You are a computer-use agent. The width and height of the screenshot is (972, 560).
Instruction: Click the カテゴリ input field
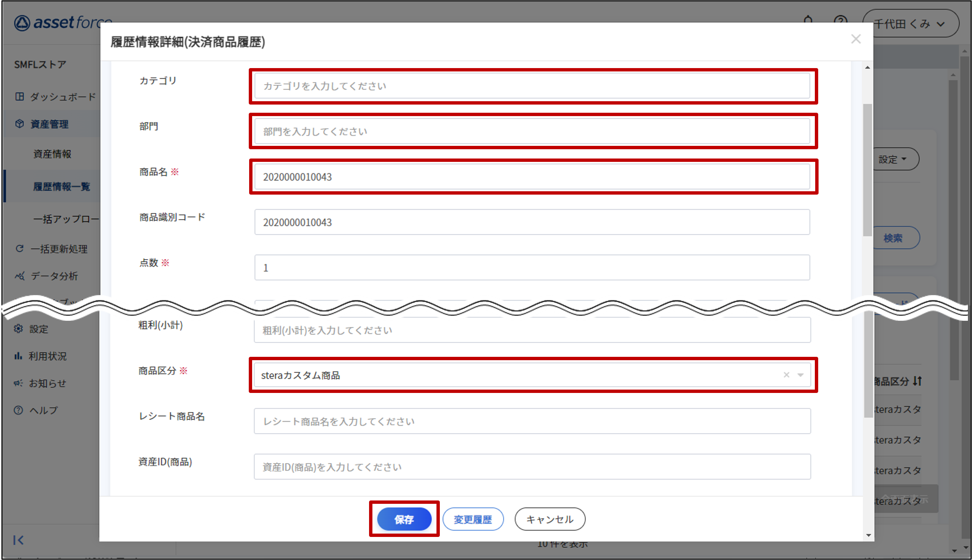(532, 86)
